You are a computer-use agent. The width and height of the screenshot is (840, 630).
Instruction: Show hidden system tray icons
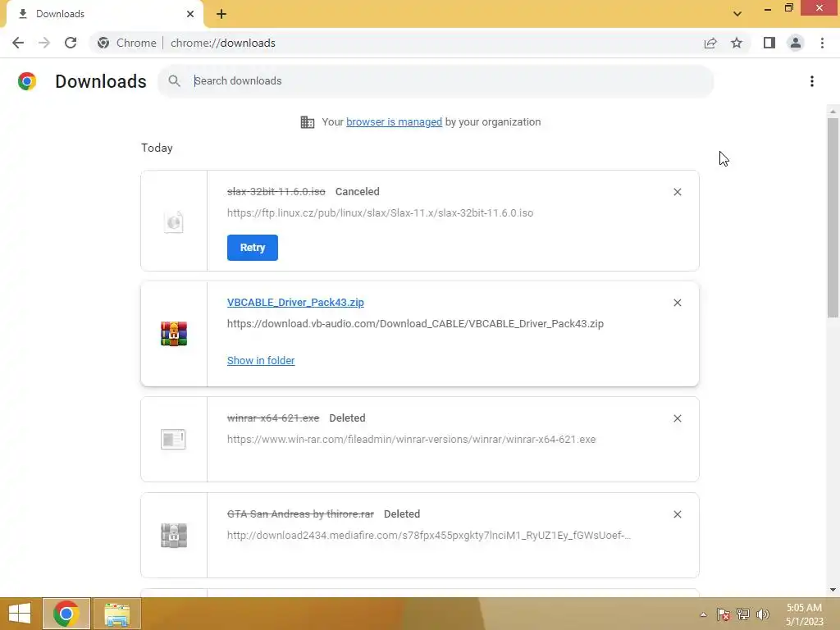point(703,614)
